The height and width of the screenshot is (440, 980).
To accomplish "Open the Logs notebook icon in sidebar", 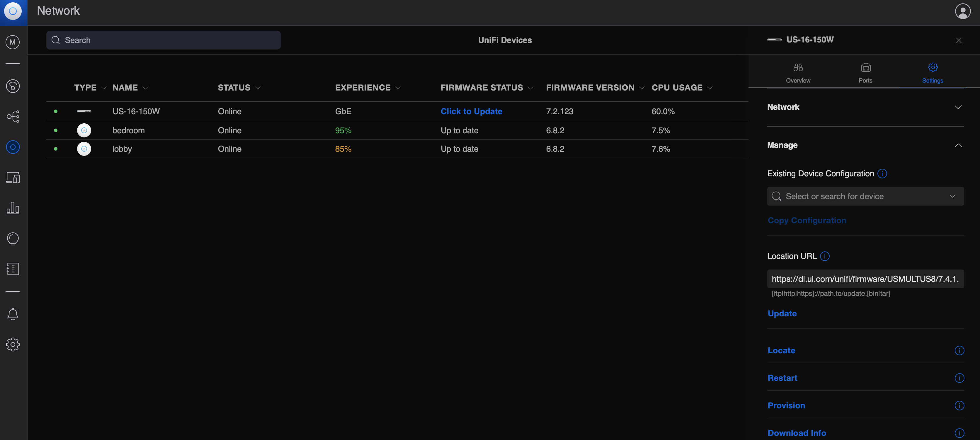I will click(13, 269).
